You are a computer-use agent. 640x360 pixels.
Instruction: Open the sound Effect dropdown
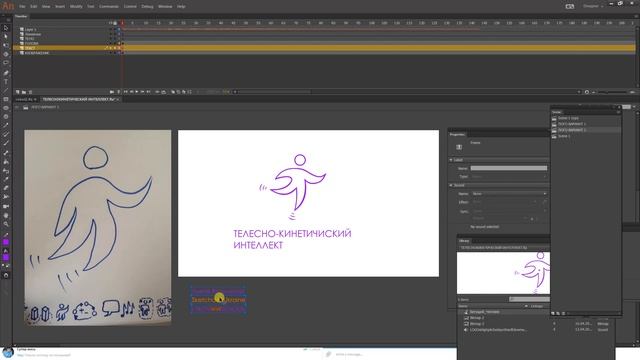coord(504,202)
